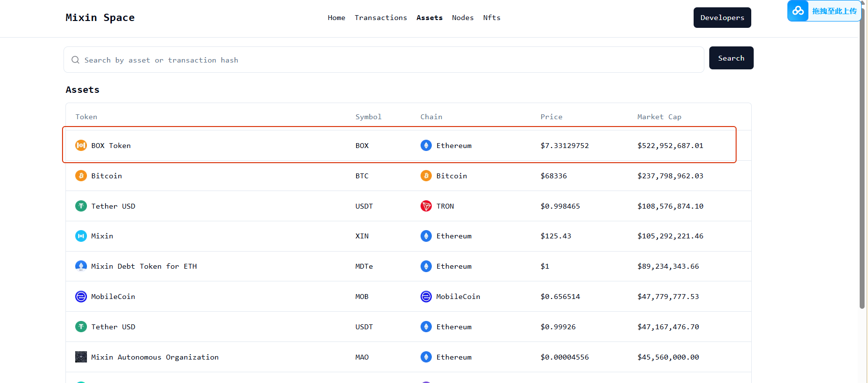868x383 pixels.
Task: Click the MOB symbol cell
Action: [362, 297]
